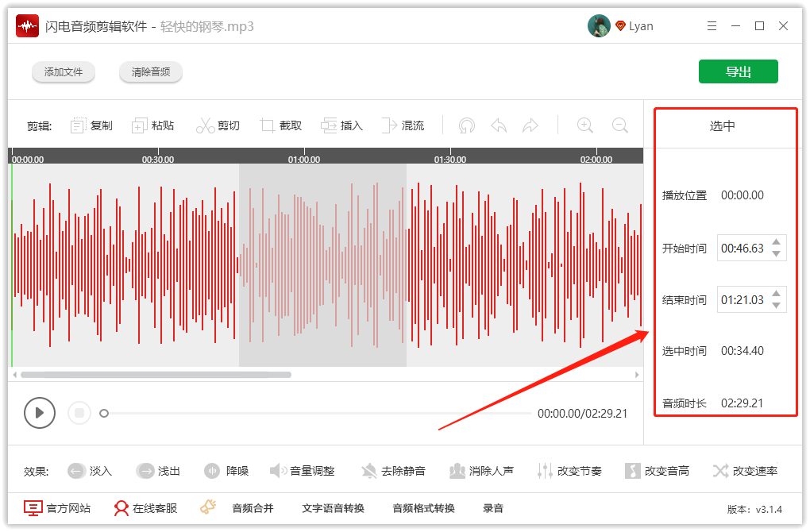The width and height of the screenshot is (810, 532).
Task: Decrease 结束时间 using its down stepper
Action: pyautogui.click(x=774, y=304)
